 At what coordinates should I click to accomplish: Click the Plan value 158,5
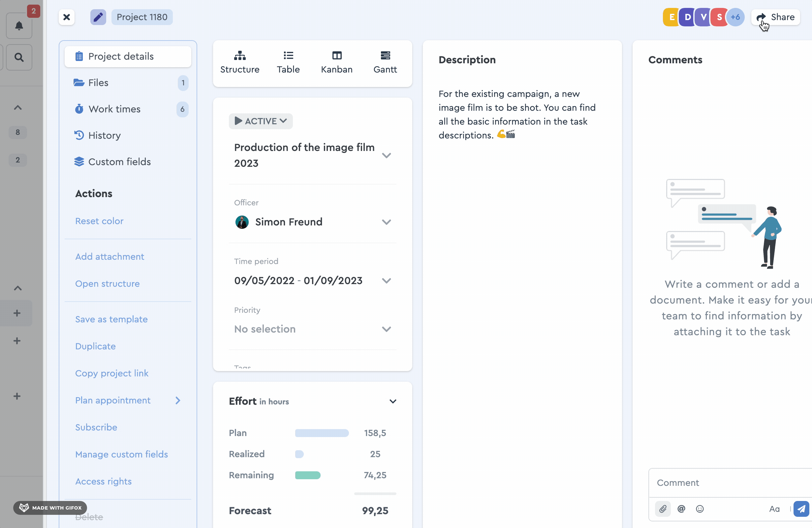point(375,433)
